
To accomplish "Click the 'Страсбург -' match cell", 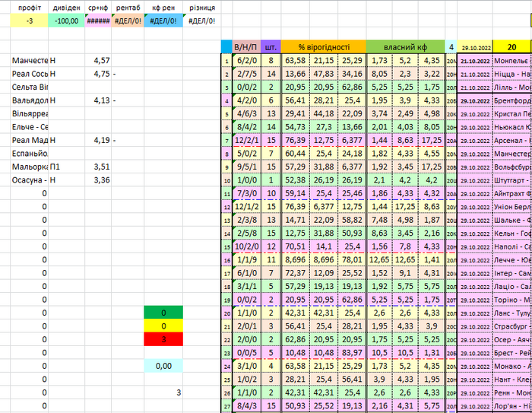I will (x=511, y=326).
